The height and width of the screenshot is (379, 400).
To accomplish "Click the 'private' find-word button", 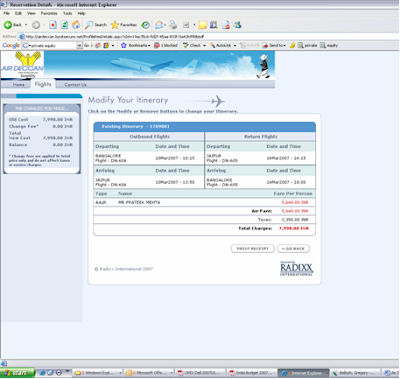I will point(307,45).
